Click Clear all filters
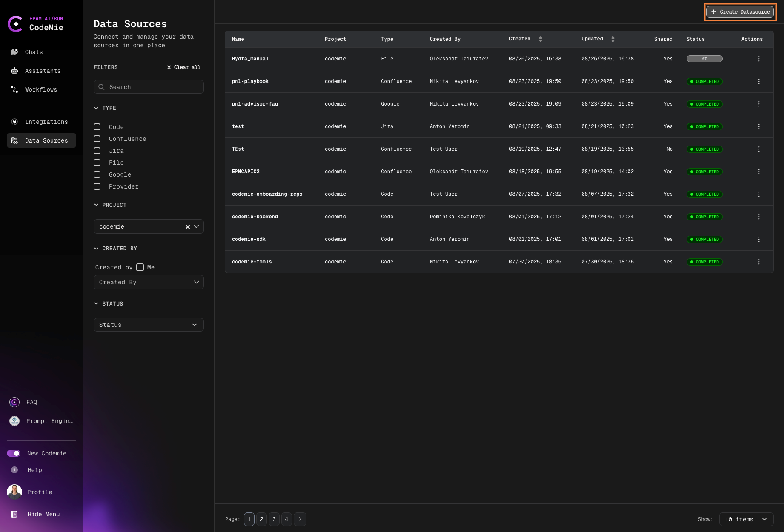The height and width of the screenshot is (532, 784). (183, 67)
